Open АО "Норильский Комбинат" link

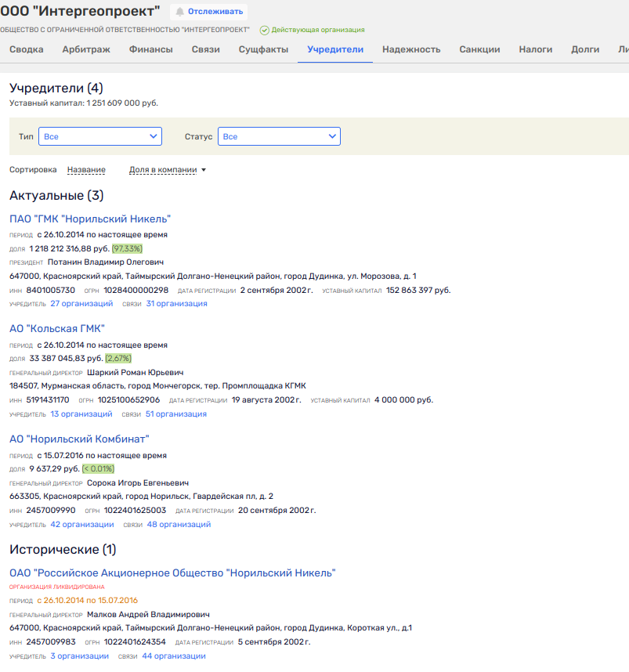click(x=79, y=439)
